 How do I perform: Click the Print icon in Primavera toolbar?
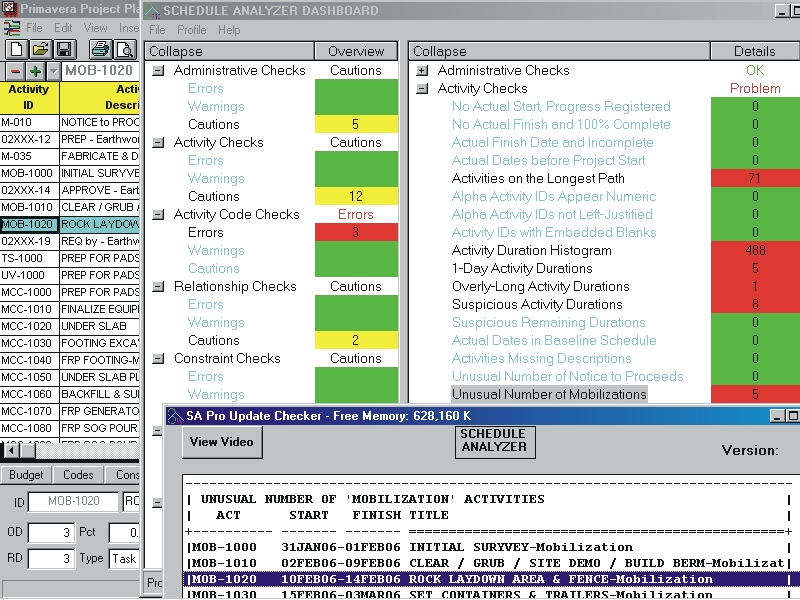pos(100,49)
